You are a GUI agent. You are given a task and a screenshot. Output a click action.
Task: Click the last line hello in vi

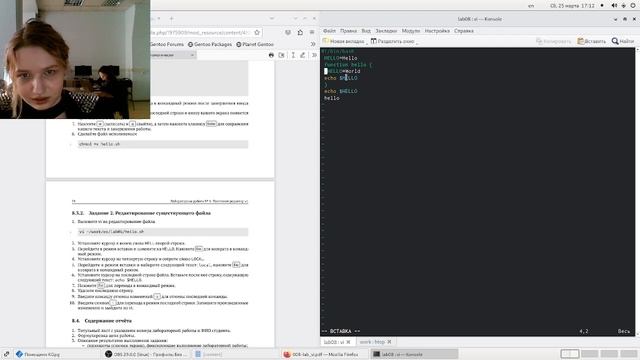tap(332, 98)
